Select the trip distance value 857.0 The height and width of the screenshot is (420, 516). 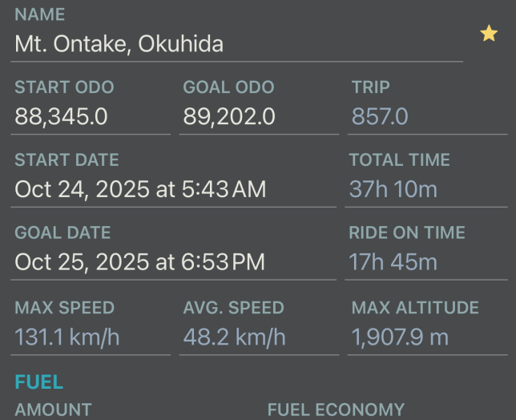tap(380, 117)
